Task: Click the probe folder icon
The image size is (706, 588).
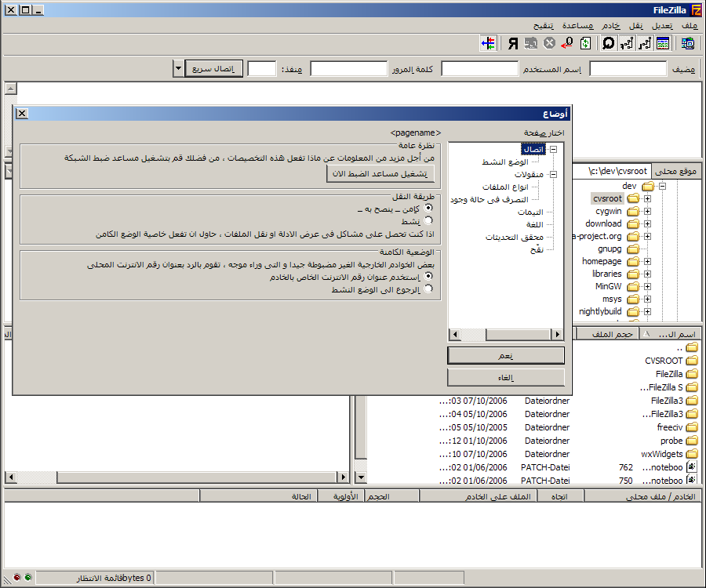Action: pos(692,441)
